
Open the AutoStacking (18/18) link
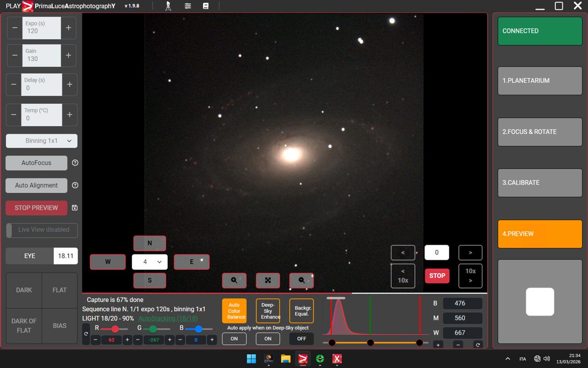tap(168, 318)
